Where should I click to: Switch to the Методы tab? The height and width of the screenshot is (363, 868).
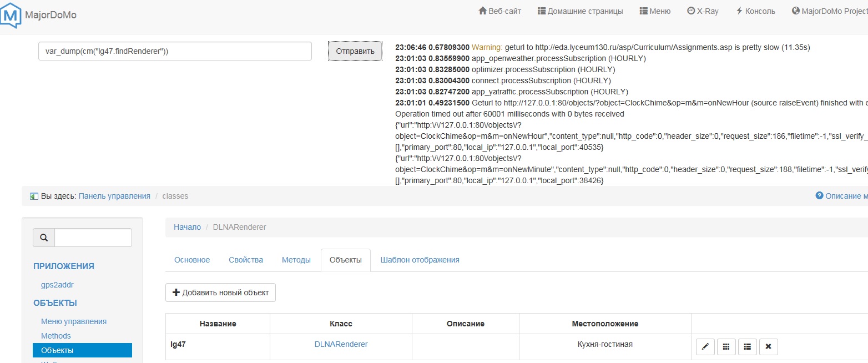point(296,260)
